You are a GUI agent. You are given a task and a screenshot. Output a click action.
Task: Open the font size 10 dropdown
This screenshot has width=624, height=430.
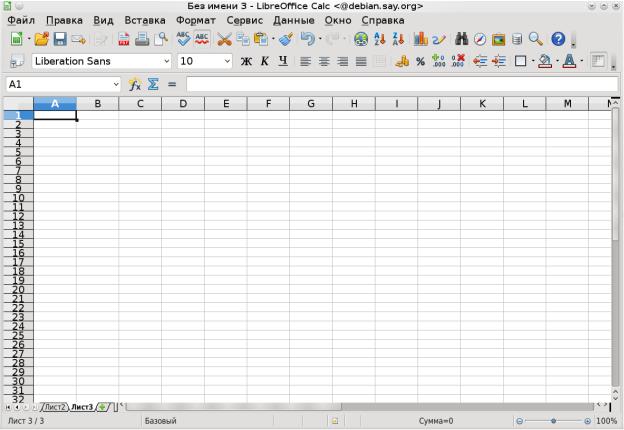pyautogui.click(x=227, y=61)
